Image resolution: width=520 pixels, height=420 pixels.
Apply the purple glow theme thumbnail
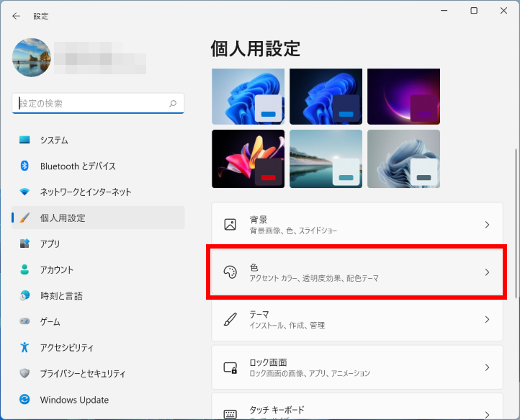pyautogui.click(x=403, y=97)
